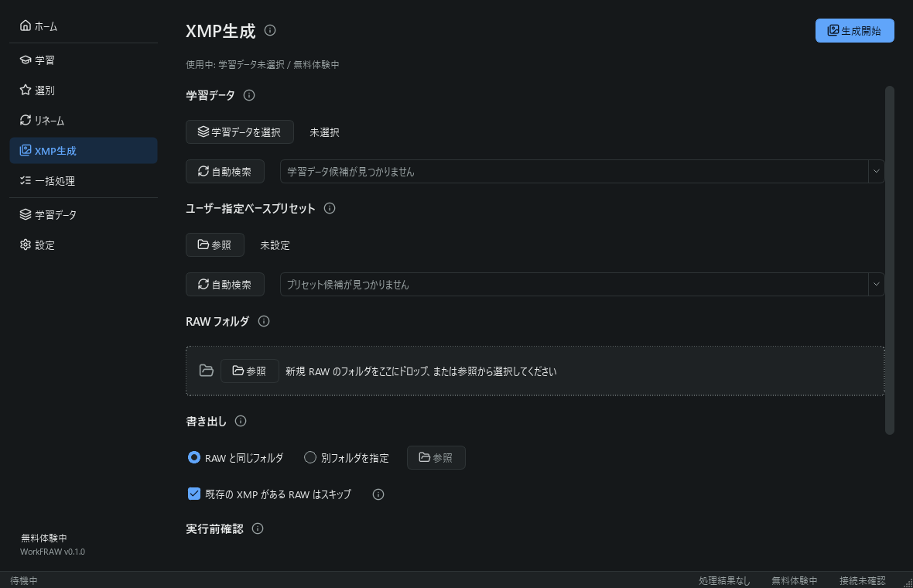The image size is (913, 588).
Task: Click the star icon for 選別
Action: (25, 90)
